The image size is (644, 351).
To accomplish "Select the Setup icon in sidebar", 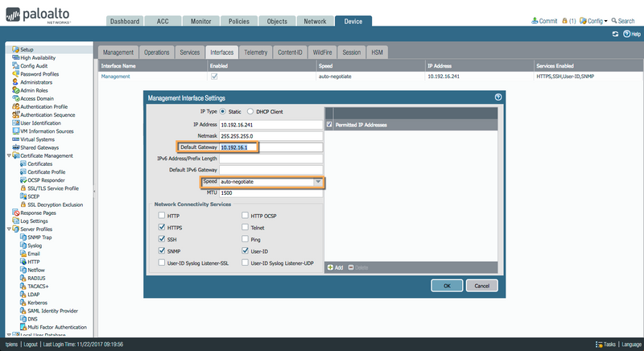I will click(16, 49).
